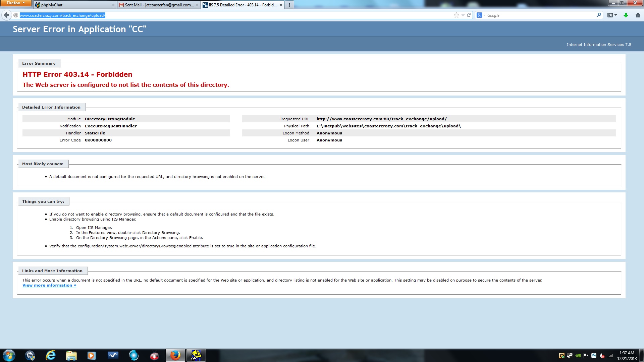Open Windows Media Player from taskbar

92,355
